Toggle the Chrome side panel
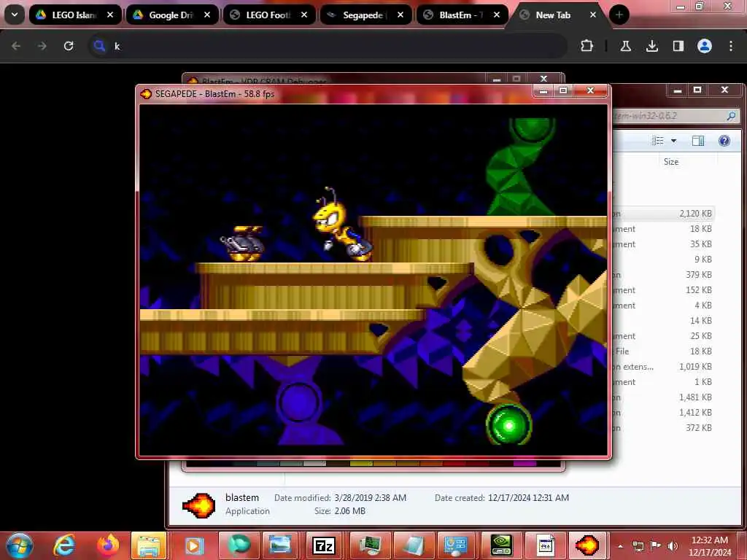The image size is (747, 560). pos(678,46)
